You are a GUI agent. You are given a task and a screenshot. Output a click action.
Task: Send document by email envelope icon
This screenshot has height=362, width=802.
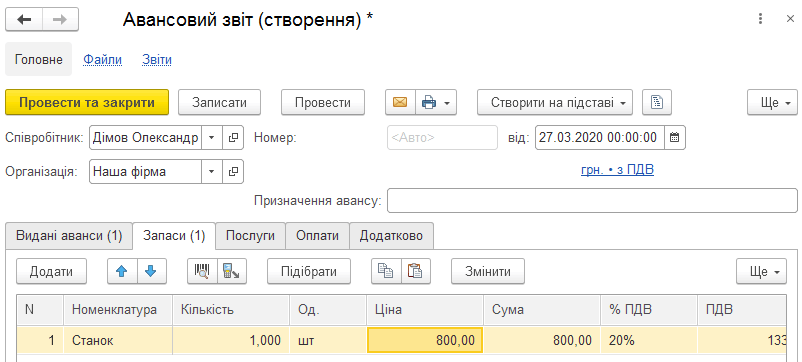click(400, 102)
